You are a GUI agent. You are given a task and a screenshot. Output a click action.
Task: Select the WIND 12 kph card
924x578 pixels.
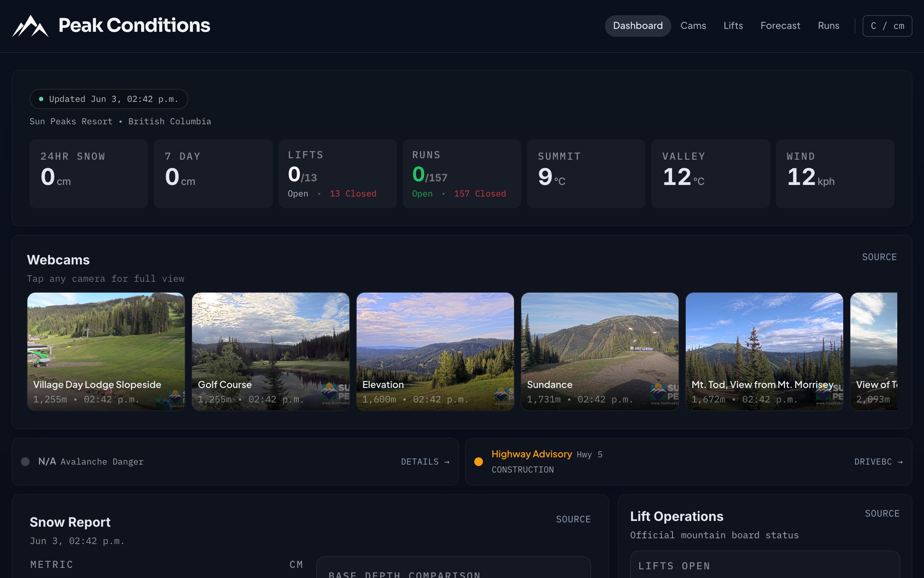pos(834,173)
